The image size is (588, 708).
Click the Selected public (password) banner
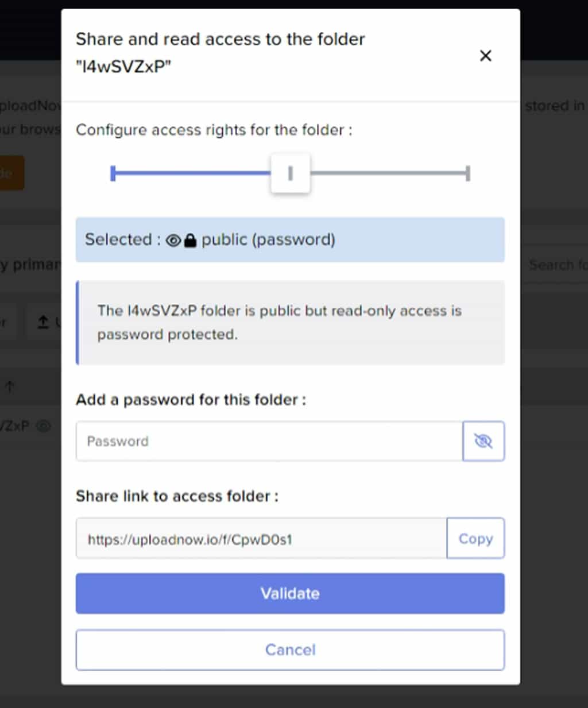point(290,239)
